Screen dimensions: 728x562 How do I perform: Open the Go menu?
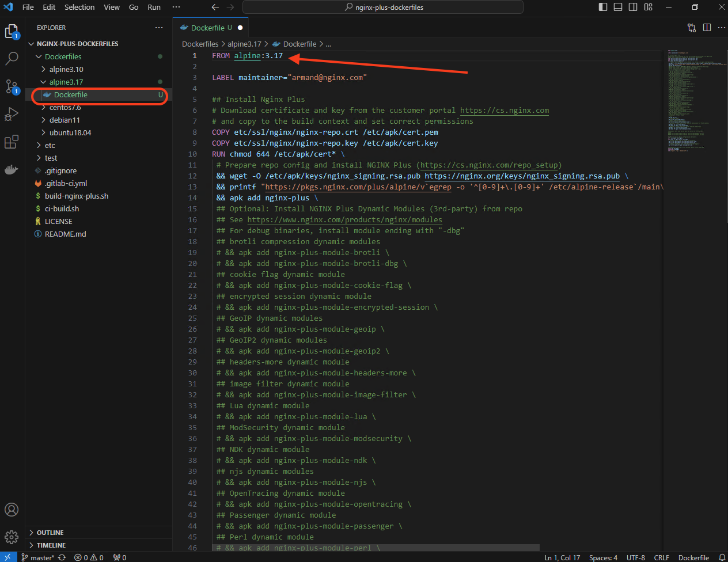(134, 7)
